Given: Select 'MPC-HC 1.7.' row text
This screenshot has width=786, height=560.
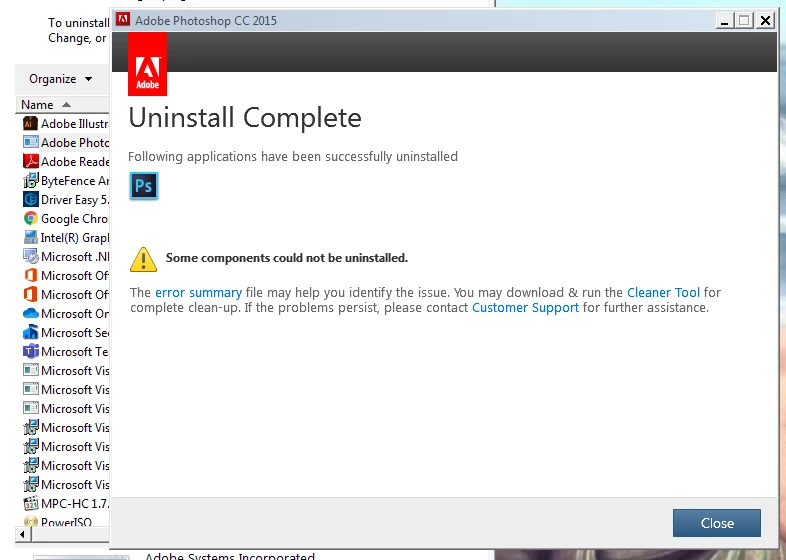Looking at the screenshot, I should 75,503.
